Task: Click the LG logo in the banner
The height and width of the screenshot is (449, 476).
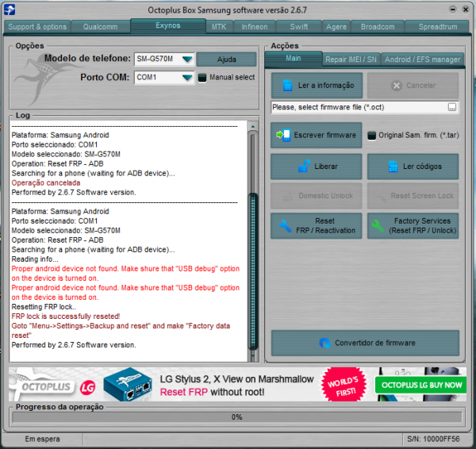Action: pos(88,387)
